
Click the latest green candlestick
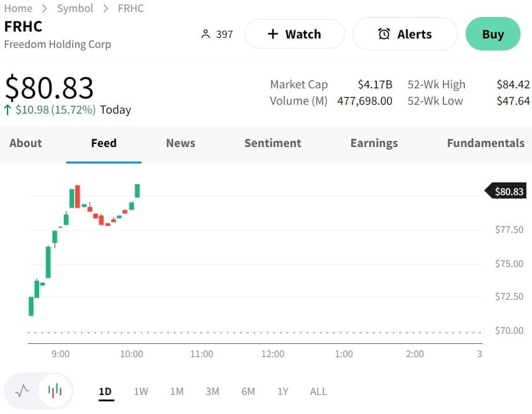[x=137, y=191]
